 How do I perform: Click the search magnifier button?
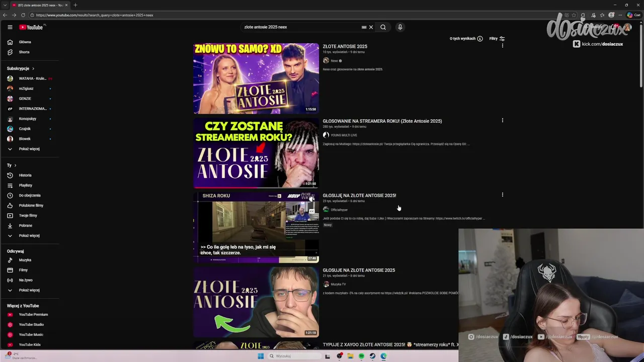pyautogui.click(x=383, y=27)
